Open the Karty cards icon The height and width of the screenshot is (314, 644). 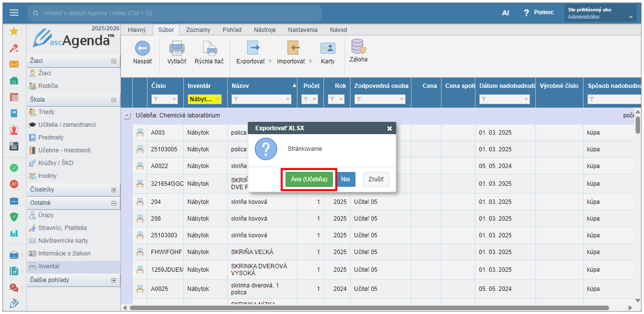point(327,48)
